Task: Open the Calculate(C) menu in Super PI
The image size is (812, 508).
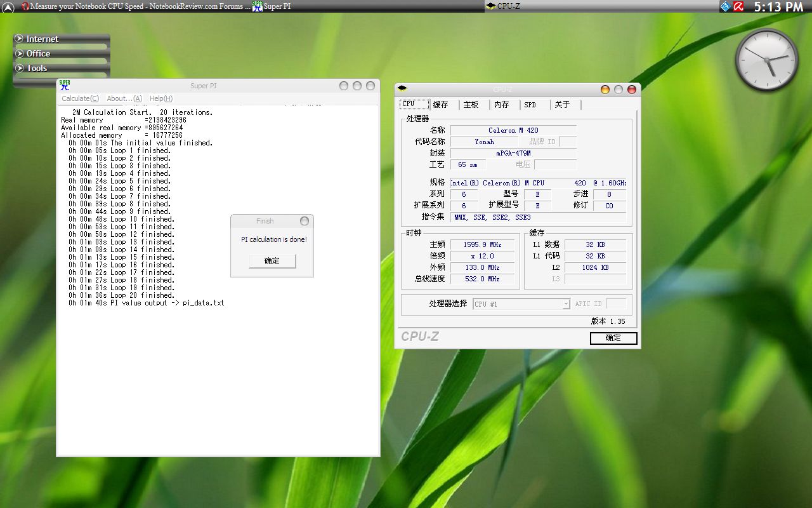Action: (x=80, y=98)
